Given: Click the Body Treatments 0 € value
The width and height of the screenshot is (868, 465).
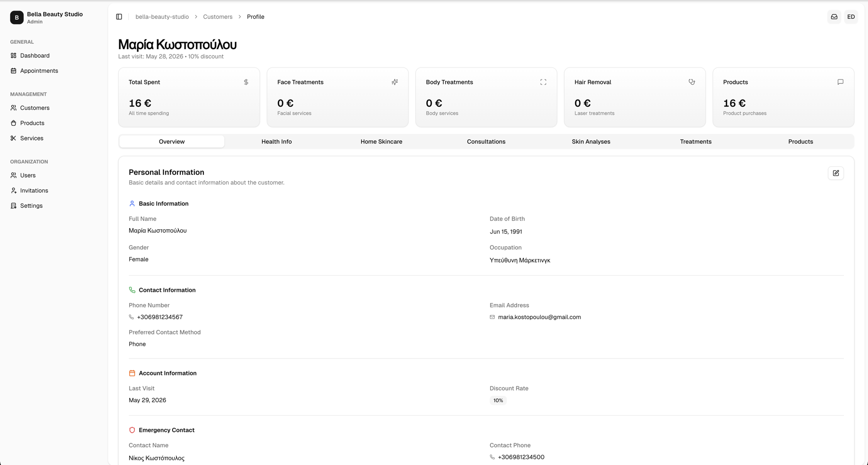Looking at the screenshot, I should (434, 103).
